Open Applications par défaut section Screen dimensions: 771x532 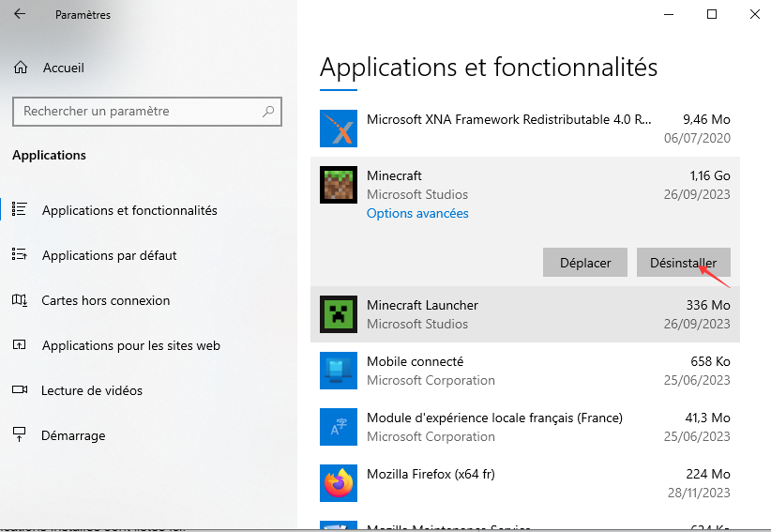[x=109, y=255]
